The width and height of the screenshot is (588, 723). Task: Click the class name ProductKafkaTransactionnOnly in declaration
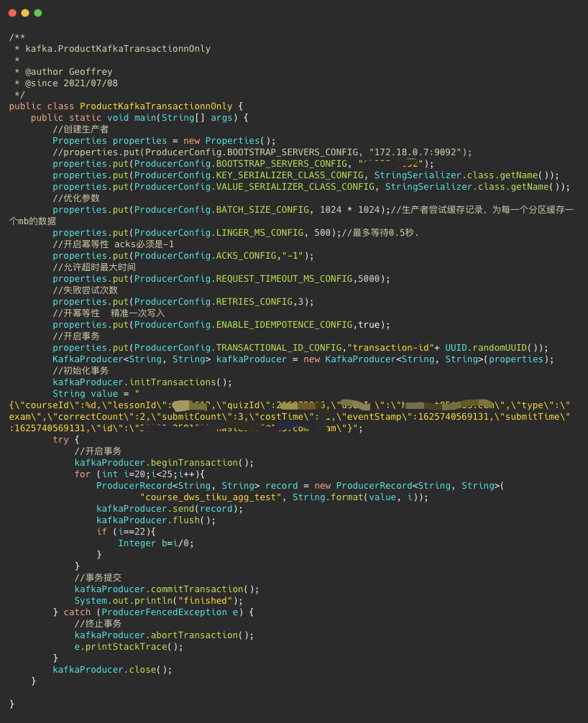(156, 106)
